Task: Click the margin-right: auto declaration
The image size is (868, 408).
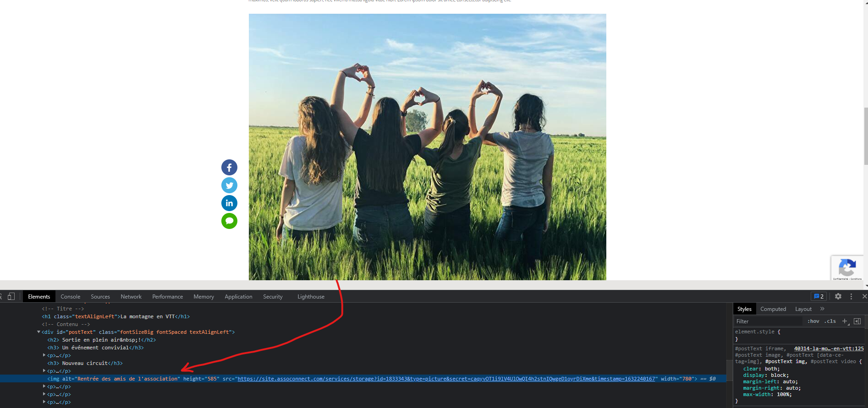Action: click(772, 388)
